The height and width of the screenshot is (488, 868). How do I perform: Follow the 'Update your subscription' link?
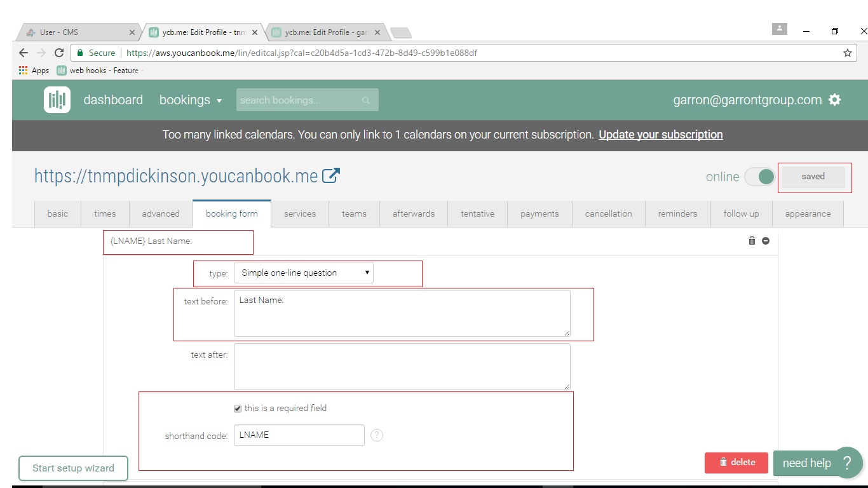coord(660,135)
